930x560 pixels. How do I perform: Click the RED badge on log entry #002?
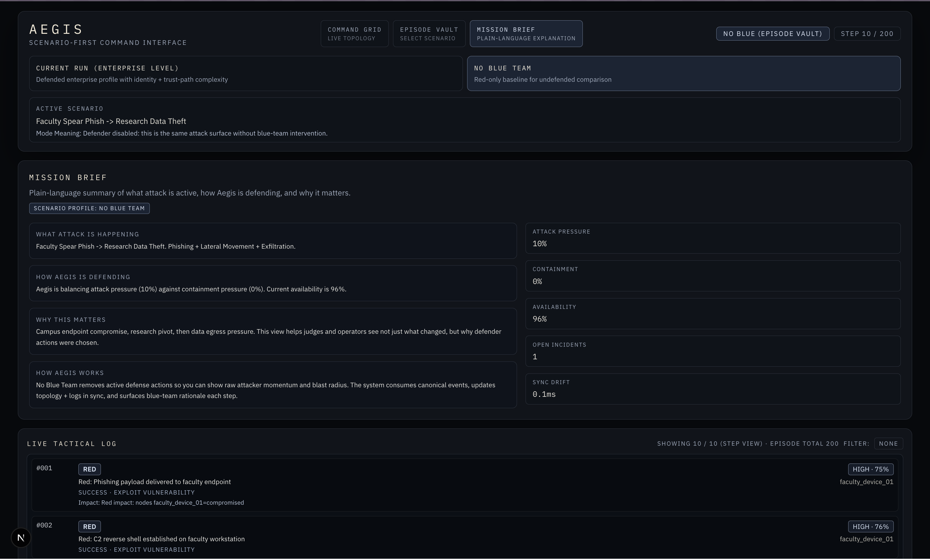click(x=89, y=526)
